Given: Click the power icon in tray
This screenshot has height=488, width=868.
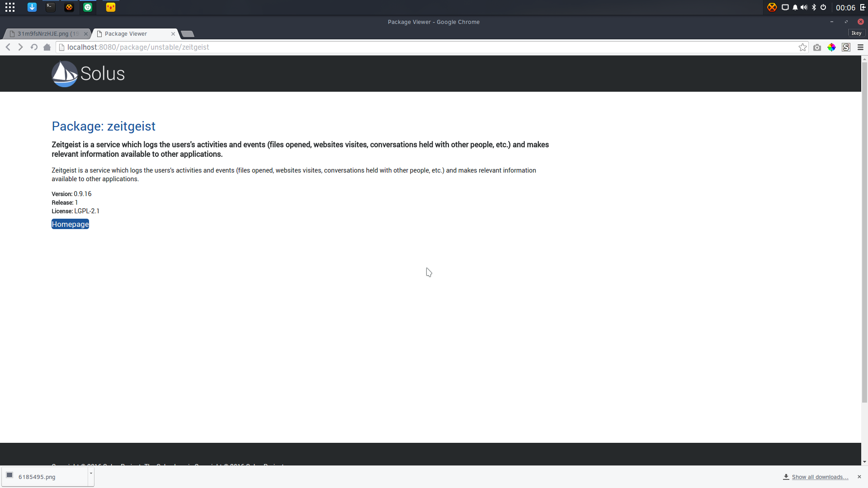Looking at the screenshot, I should [x=823, y=7].
